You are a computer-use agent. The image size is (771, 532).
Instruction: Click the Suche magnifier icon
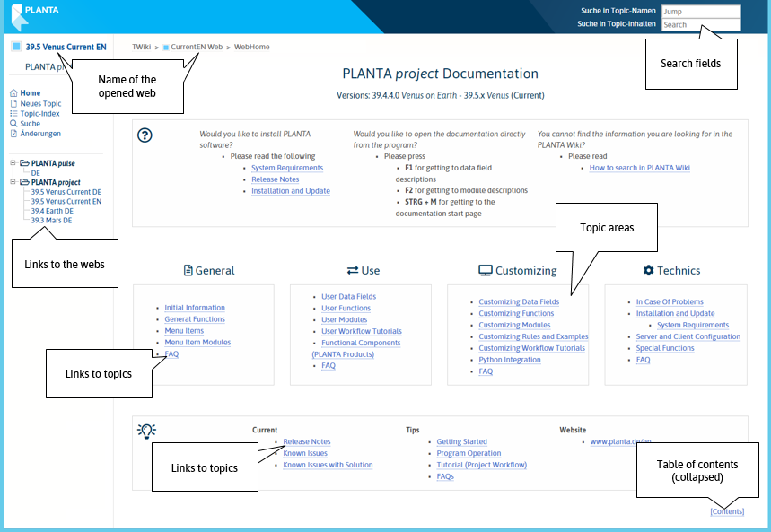[x=13, y=124]
